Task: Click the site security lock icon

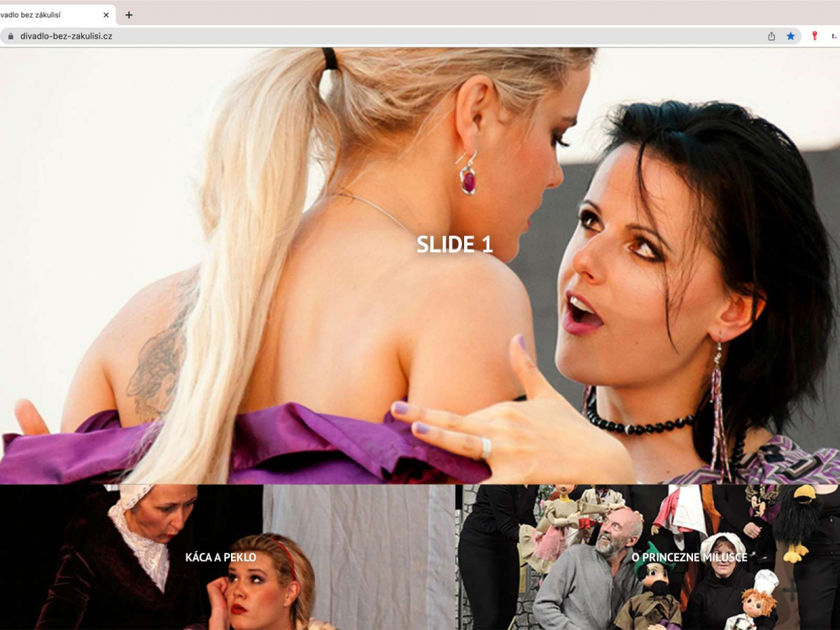Action: pos(10,36)
